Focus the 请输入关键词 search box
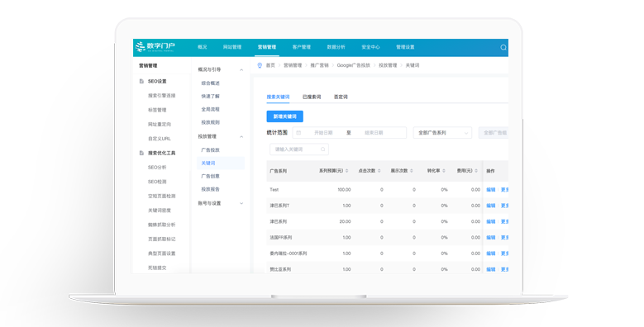644x327 pixels. [299, 149]
